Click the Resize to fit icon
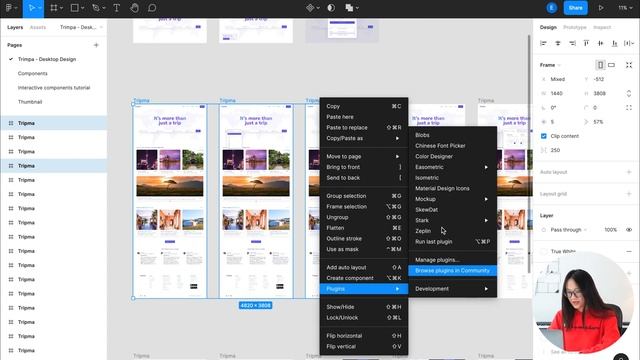 tap(629, 65)
